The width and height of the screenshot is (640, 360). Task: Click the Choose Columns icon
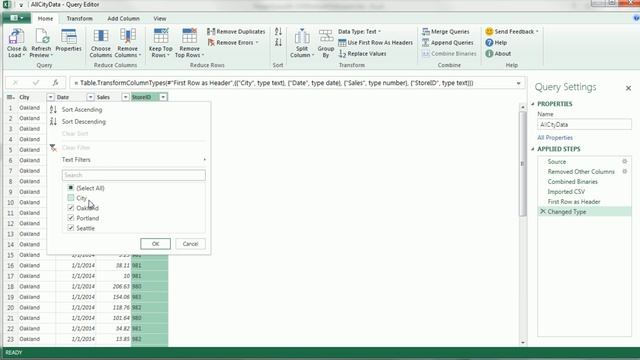(101, 36)
